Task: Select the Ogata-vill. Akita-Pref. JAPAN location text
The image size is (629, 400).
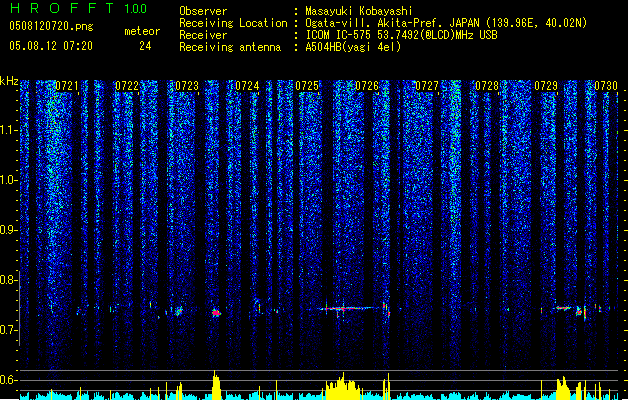Action: point(446,23)
